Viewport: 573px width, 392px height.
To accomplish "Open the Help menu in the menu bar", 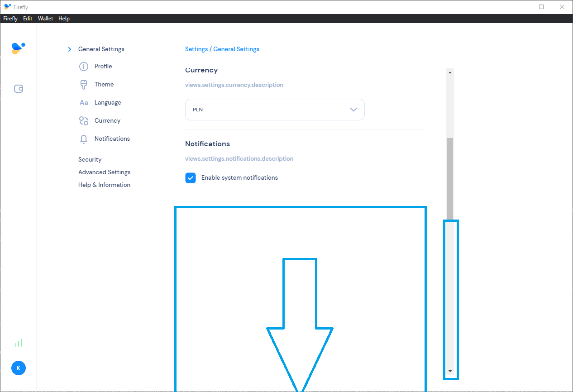I will coord(64,18).
